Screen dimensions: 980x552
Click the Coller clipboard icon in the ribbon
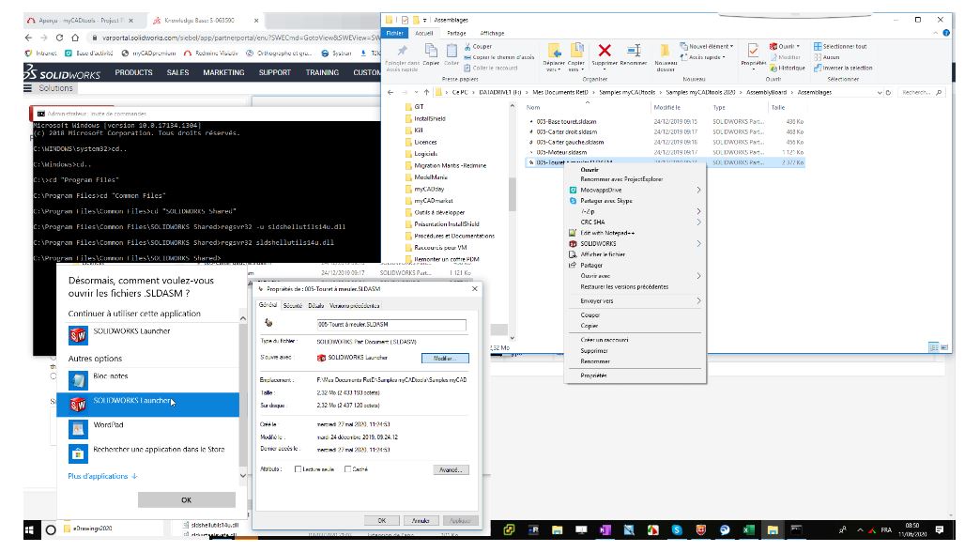tap(452, 51)
